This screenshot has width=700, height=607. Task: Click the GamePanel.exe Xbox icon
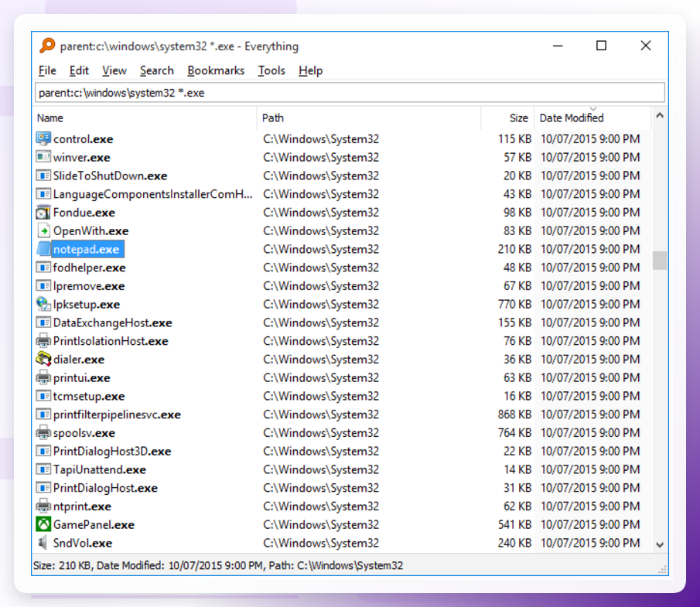pos(43,524)
